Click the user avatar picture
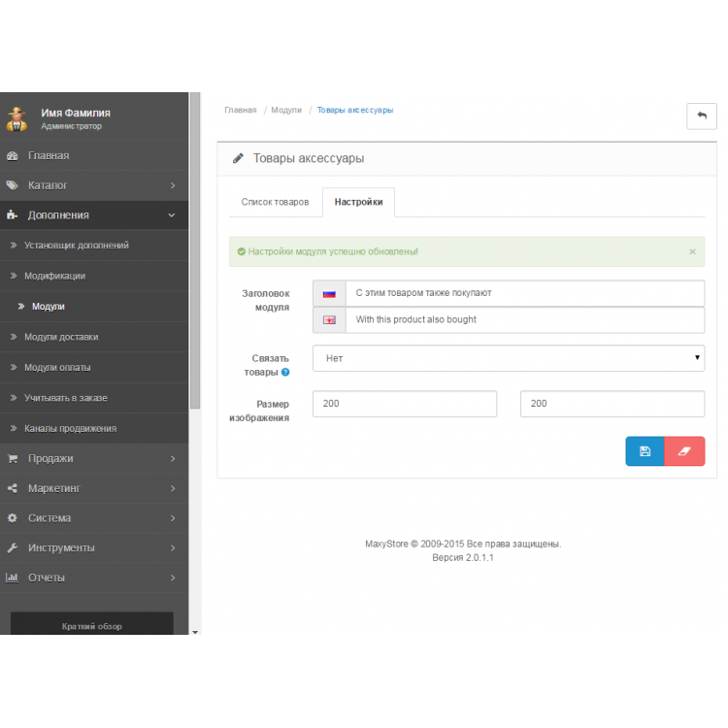 [17, 119]
